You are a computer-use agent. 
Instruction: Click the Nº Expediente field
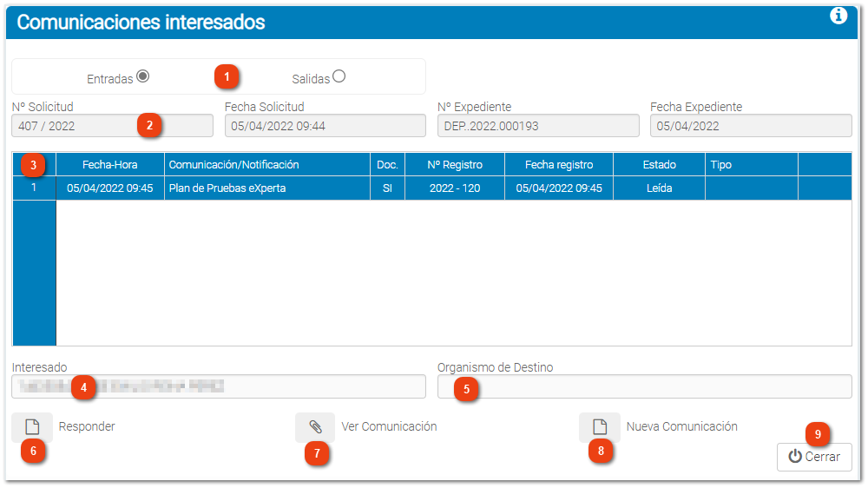pos(538,126)
